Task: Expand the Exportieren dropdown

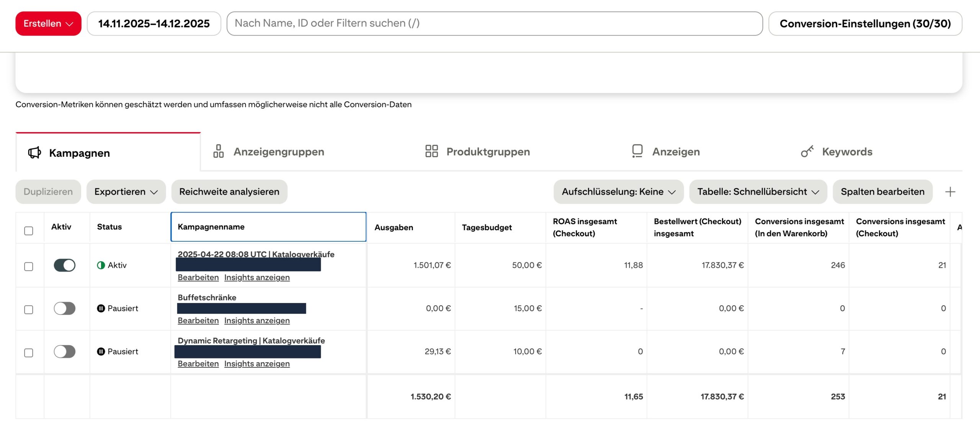Action: click(x=126, y=192)
